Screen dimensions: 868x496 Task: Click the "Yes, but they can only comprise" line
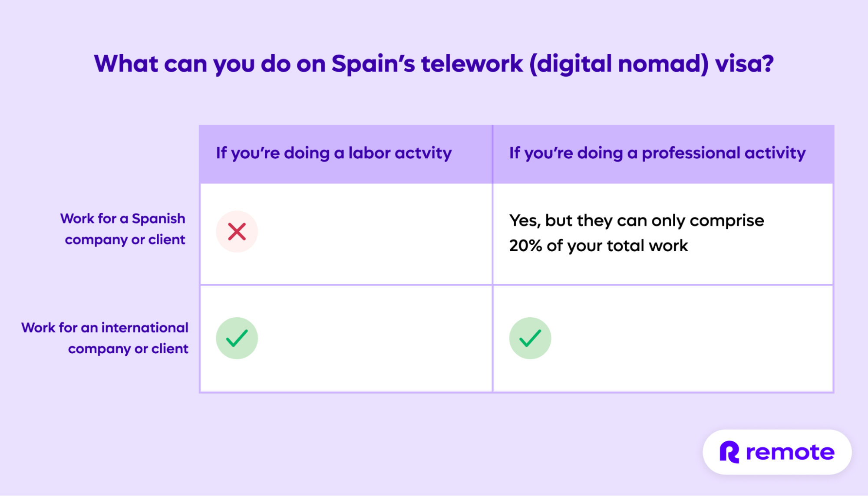[636, 220]
